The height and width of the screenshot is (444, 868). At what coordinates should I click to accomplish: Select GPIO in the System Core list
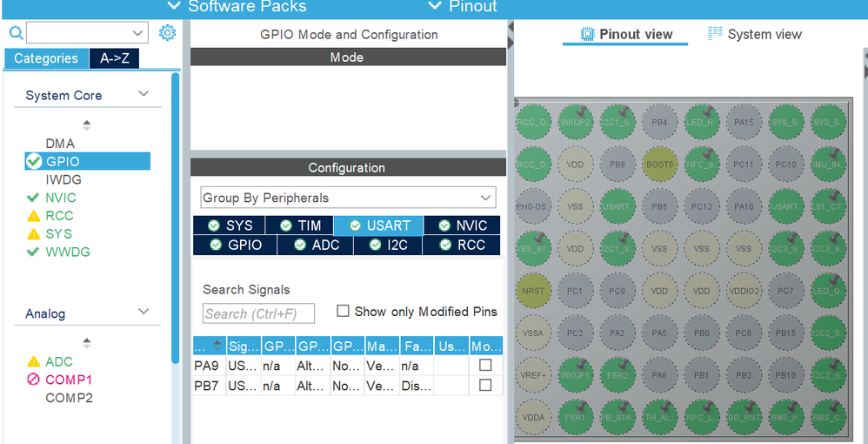coord(88,161)
